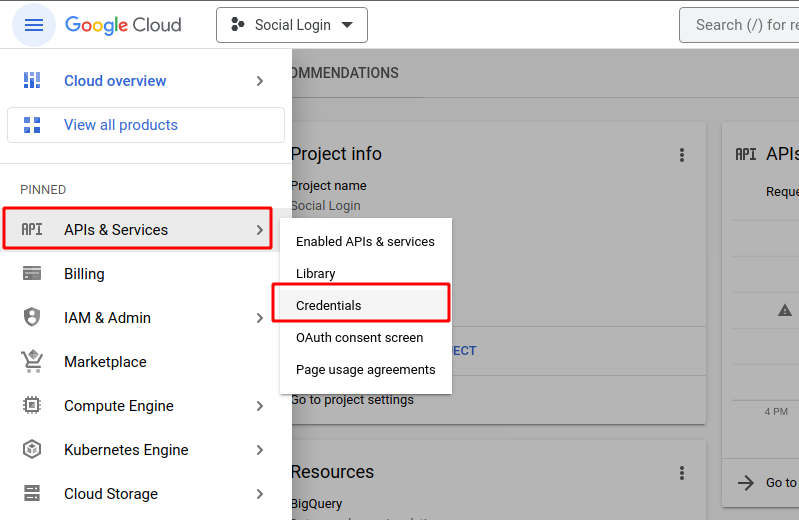Open the Google Cloud logo home link
799x520 pixels.
click(x=123, y=25)
